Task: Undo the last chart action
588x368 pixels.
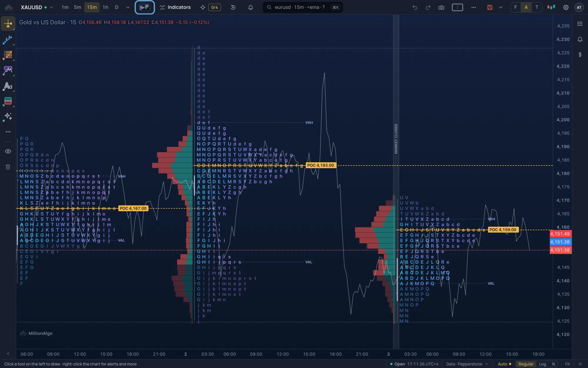Action: [415, 7]
